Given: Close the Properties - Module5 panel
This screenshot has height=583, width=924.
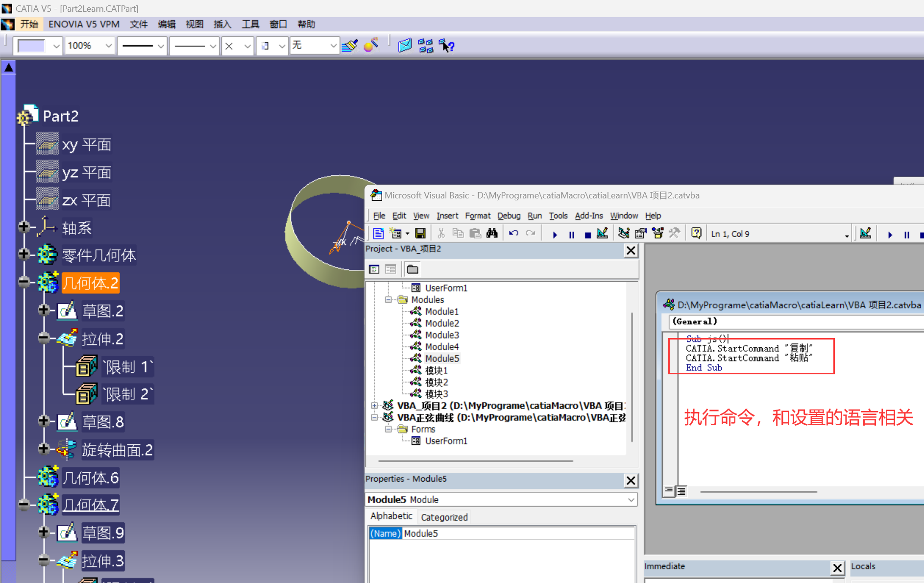Looking at the screenshot, I should (x=631, y=481).
